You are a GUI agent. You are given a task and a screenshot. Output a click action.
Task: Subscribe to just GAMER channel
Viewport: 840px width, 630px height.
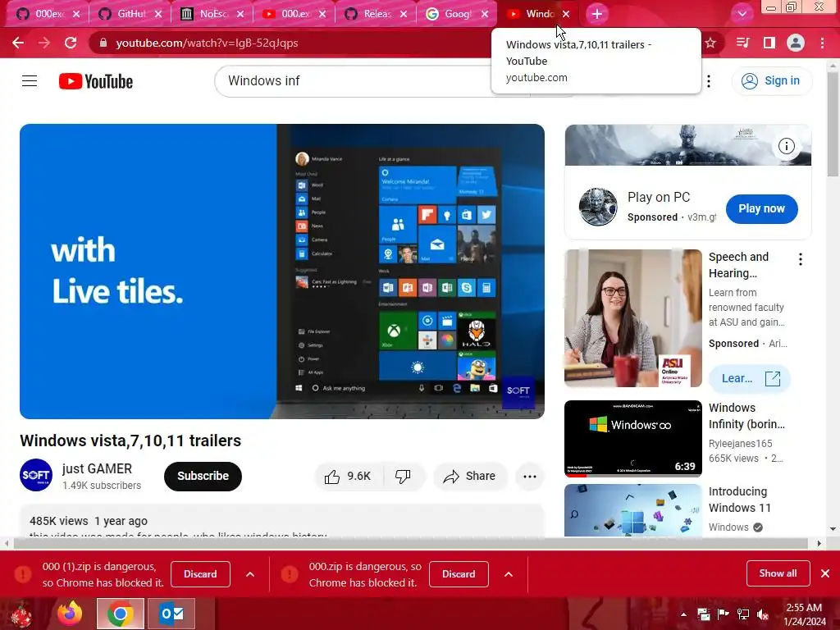[203, 477]
